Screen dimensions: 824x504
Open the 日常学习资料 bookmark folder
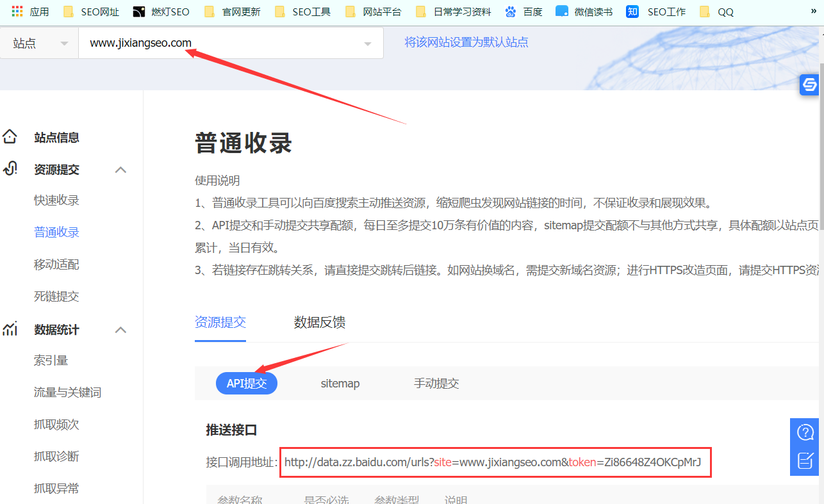pyautogui.click(x=454, y=12)
